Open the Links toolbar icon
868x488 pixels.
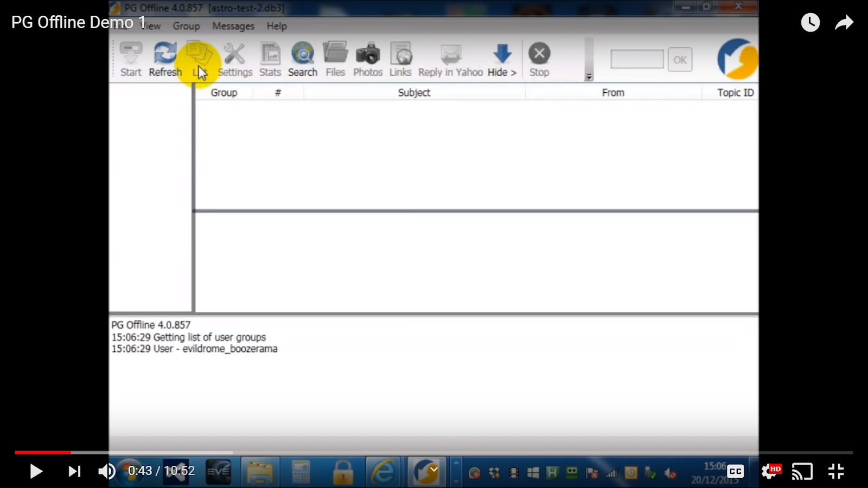(400, 59)
